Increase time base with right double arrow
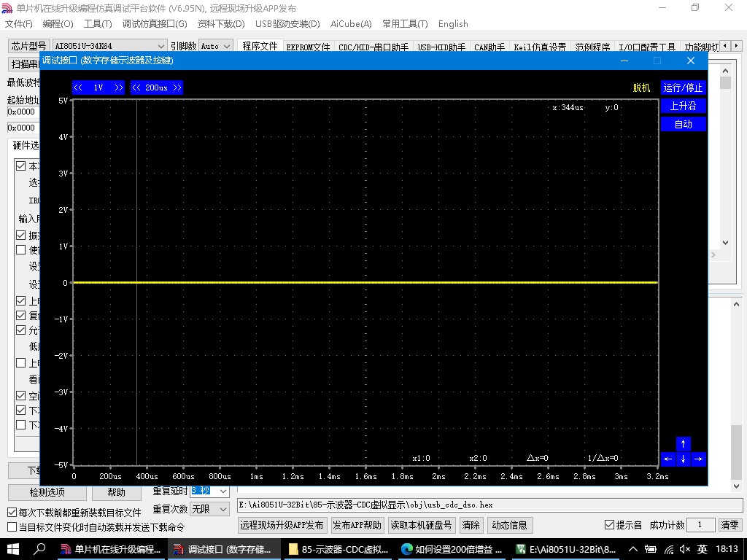747x560 pixels. click(x=177, y=87)
